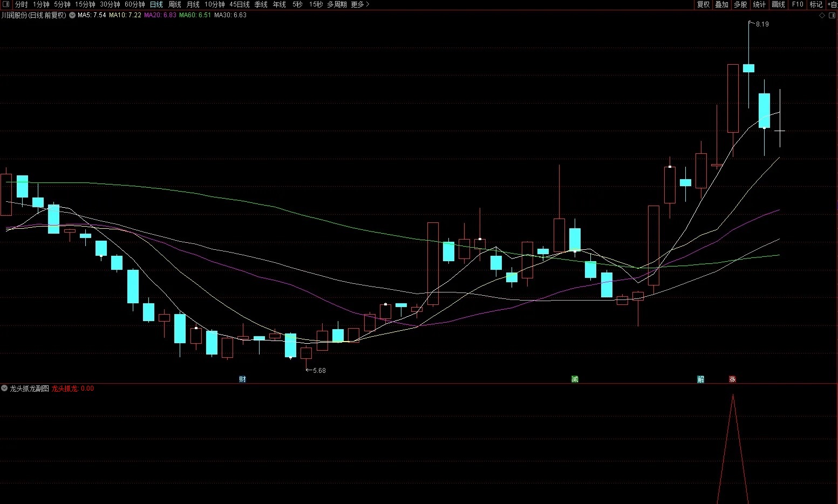Select the 30分钟 period tab
This screenshot has height=504, width=838.
[x=110, y=4]
